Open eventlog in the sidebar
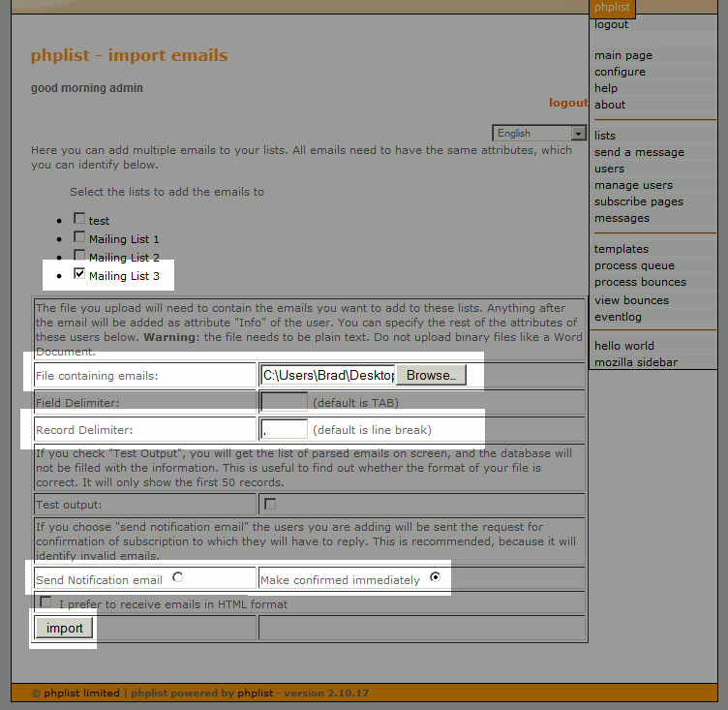This screenshot has height=710, width=728. (x=618, y=317)
